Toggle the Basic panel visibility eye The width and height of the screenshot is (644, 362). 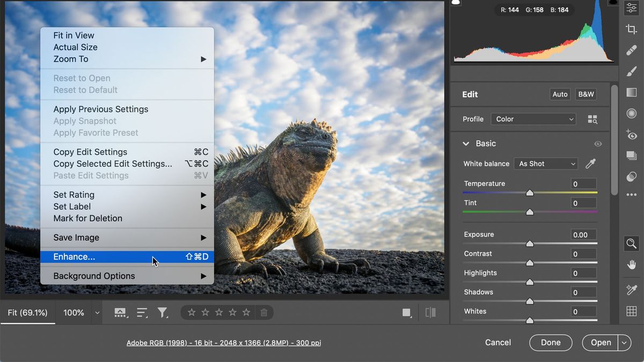pos(598,144)
